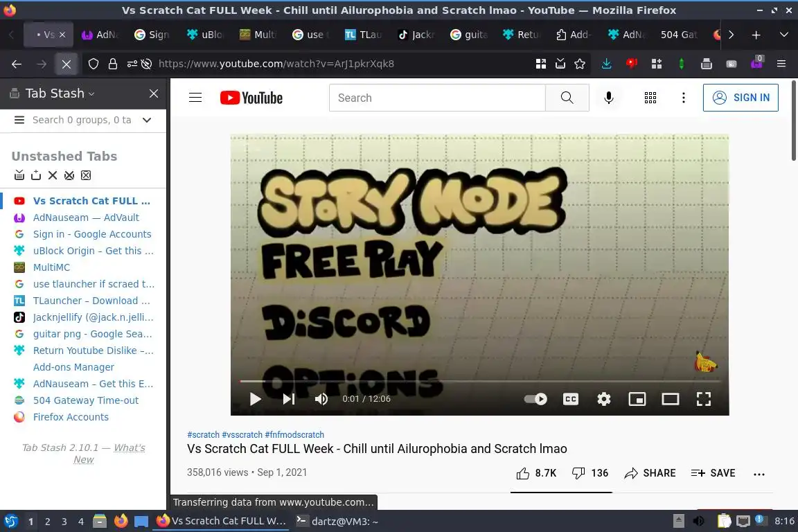This screenshot has height=532, width=798.
Task: Open AdNauseam — AdVault in sidebar
Action: (x=86, y=218)
